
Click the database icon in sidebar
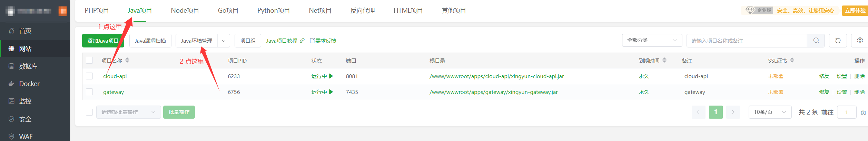(x=11, y=66)
